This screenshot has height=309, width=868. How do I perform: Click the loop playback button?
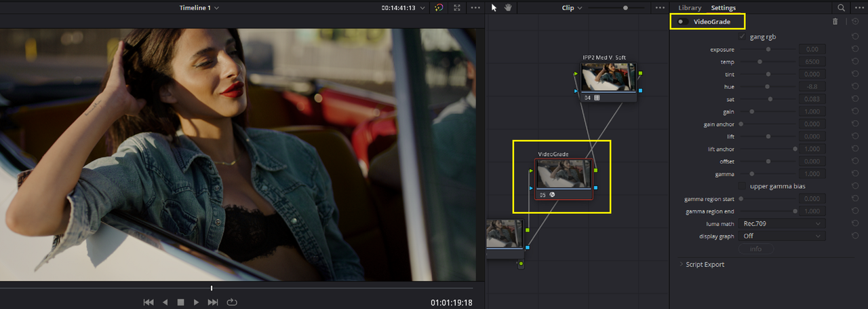232,302
